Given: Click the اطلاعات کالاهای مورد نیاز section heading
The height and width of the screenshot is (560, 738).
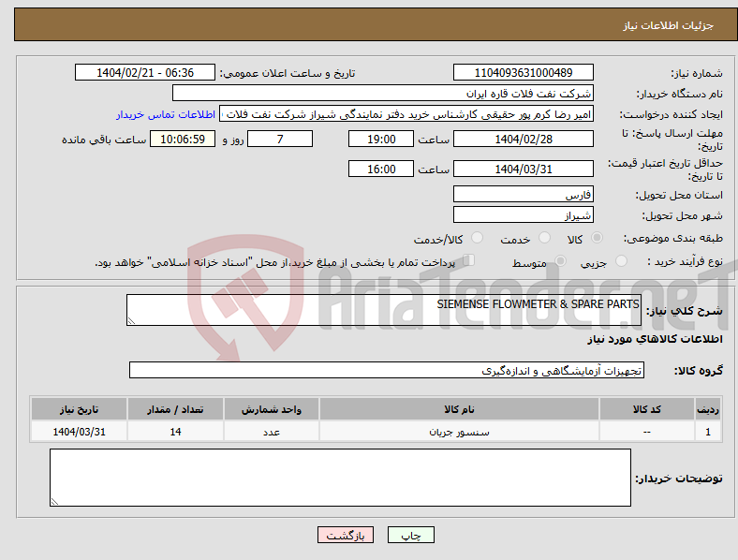Looking at the screenshot, I should (655, 339).
